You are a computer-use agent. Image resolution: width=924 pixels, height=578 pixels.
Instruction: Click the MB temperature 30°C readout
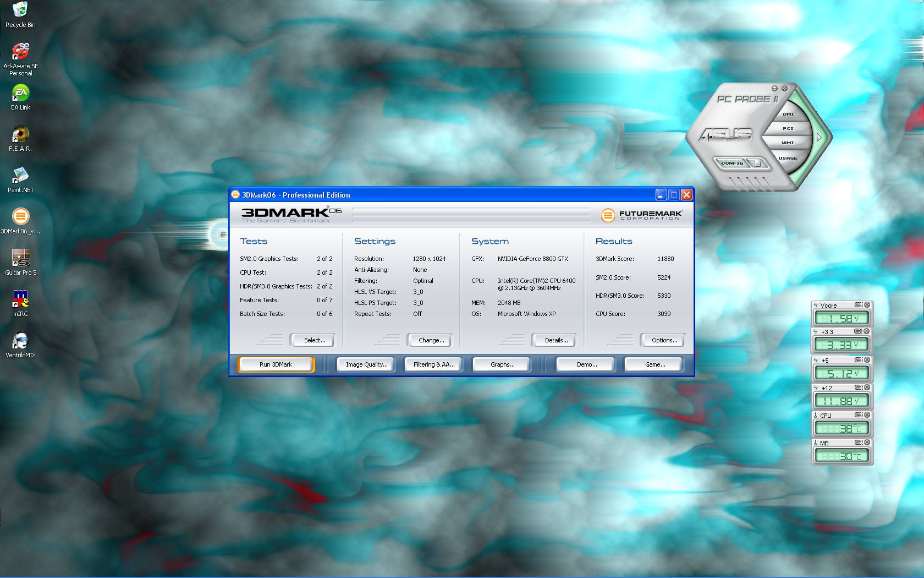coord(842,456)
